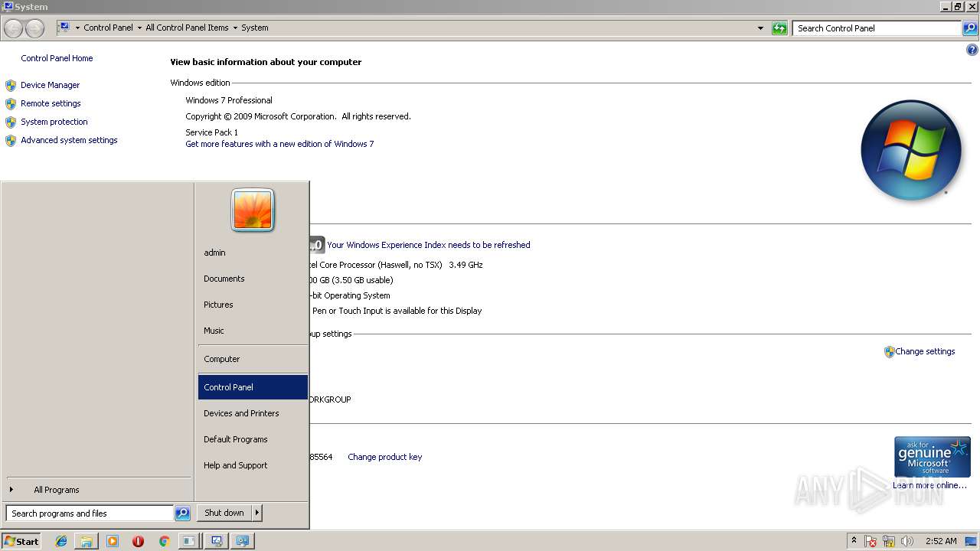Open Devices and Printers from Start menu
This screenshot has height=551, width=980.
[253, 413]
